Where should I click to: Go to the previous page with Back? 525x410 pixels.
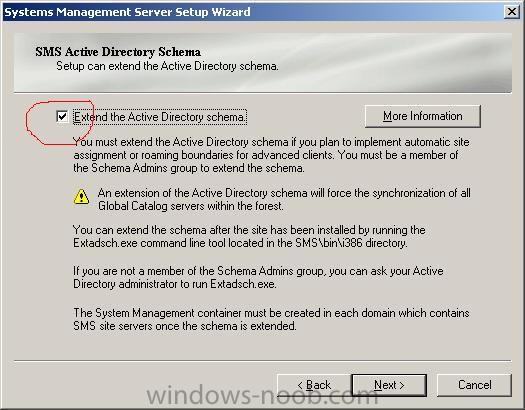coord(314,385)
